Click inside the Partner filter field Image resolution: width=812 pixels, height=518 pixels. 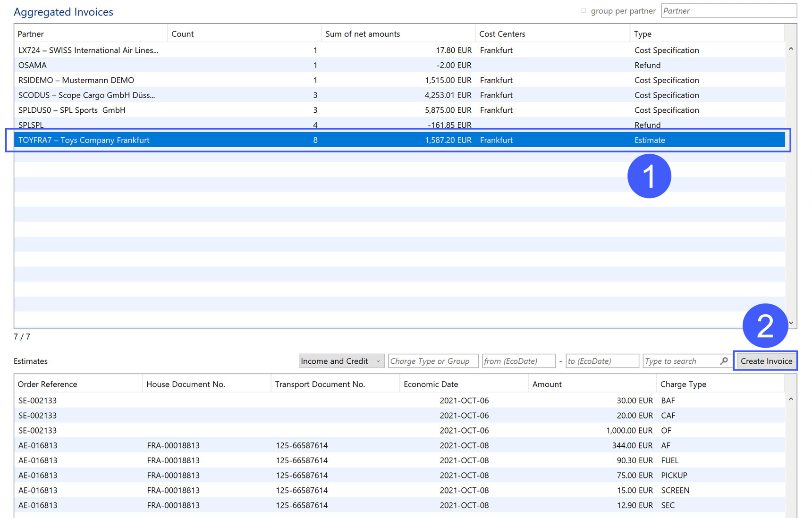(x=728, y=10)
